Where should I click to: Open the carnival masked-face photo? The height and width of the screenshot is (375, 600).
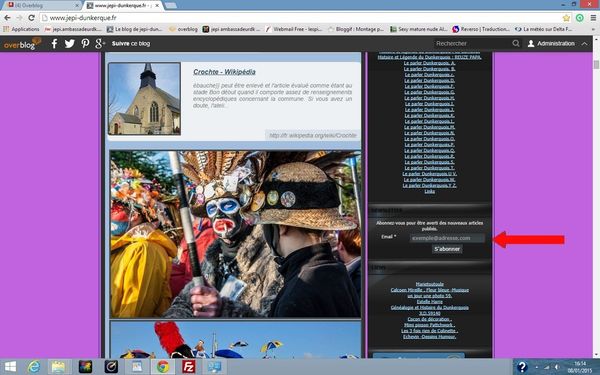click(x=235, y=234)
